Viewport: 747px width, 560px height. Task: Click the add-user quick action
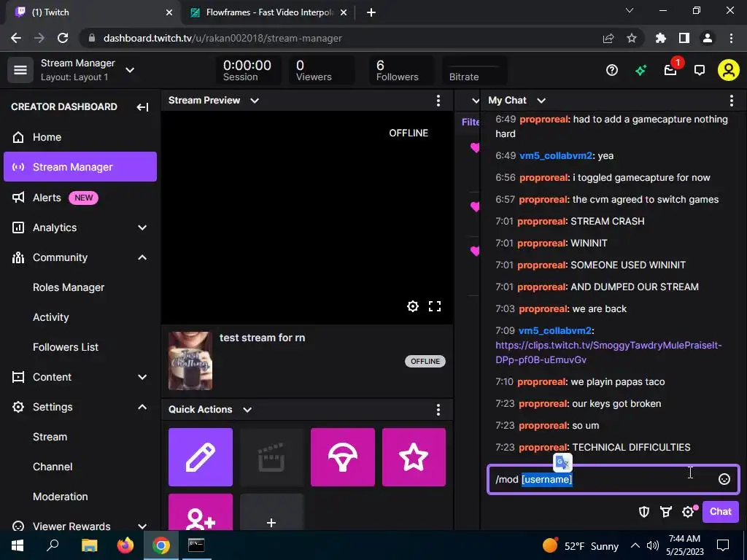(x=201, y=512)
